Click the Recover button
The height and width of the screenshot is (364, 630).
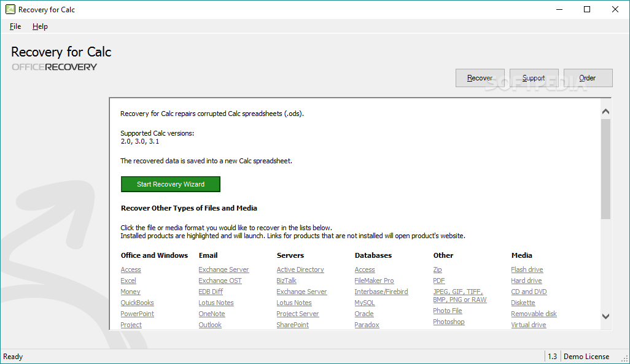pyautogui.click(x=480, y=78)
